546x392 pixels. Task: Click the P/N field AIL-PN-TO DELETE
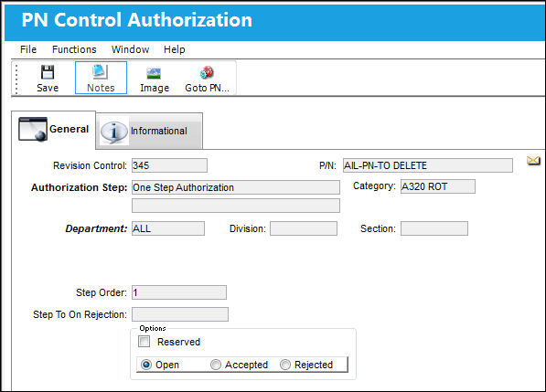pyautogui.click(x=428, y=165)
